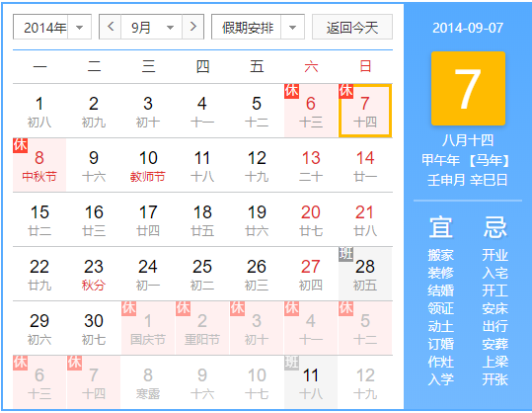Click the 忌 heading in side panel

[x=495, y=227]
